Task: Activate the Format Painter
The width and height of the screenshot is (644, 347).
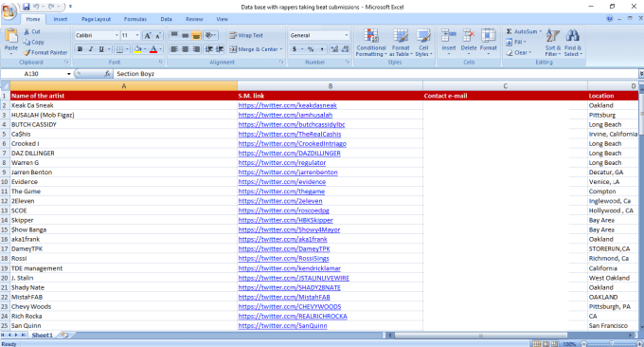Action: point(45,53)
